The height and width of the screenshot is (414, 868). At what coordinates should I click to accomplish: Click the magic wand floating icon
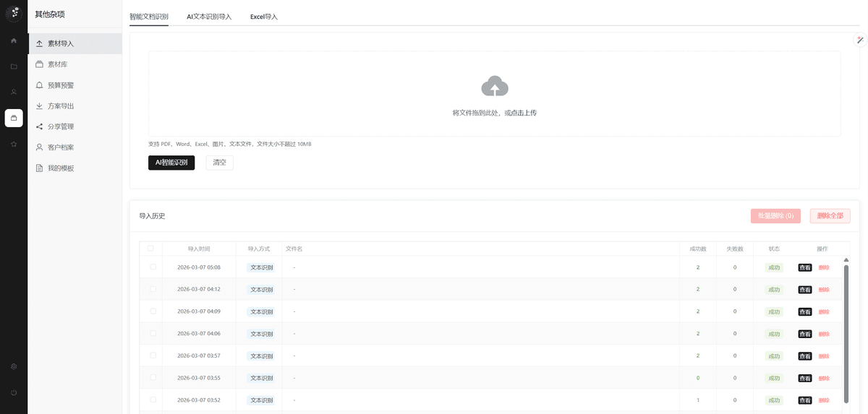(x=860, y=40)
